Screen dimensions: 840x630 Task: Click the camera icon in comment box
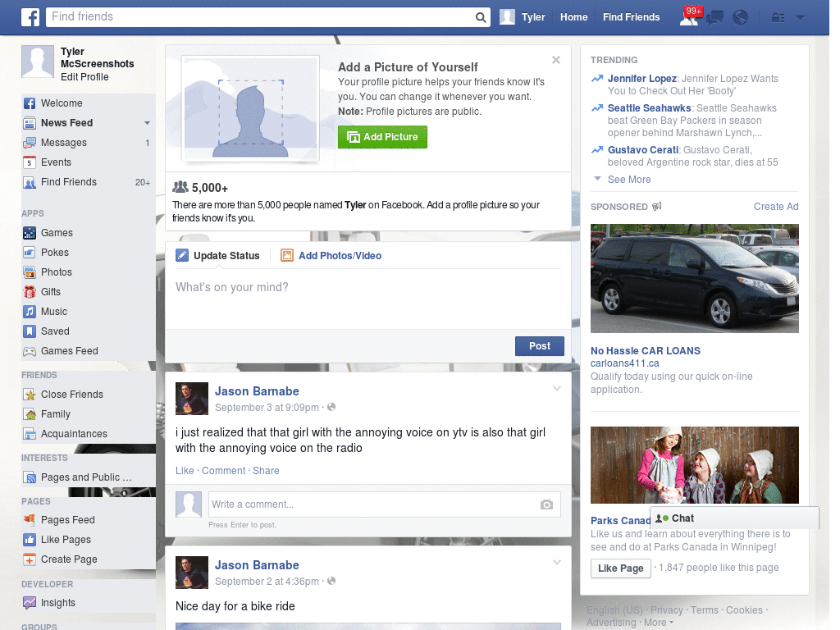pos(546,504)
